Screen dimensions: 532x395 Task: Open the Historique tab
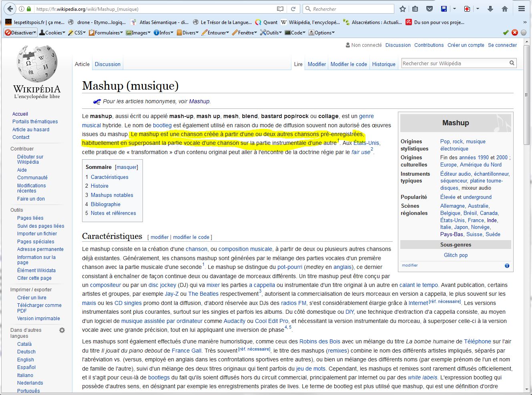coord(383,64)
